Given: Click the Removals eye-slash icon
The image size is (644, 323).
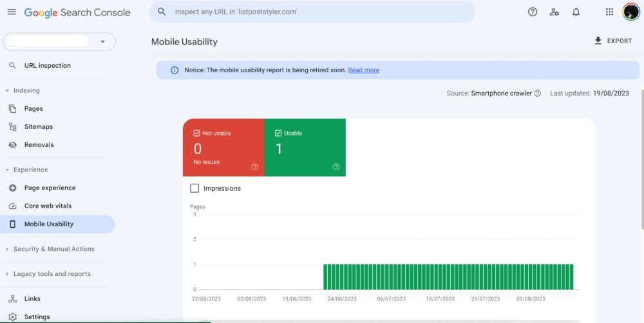Looking at the screenshot, I should click(x=12, y=144).
